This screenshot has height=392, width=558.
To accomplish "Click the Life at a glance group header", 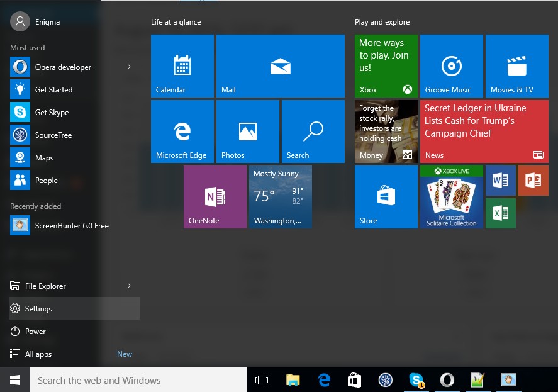I will click(x=176, y=22).
